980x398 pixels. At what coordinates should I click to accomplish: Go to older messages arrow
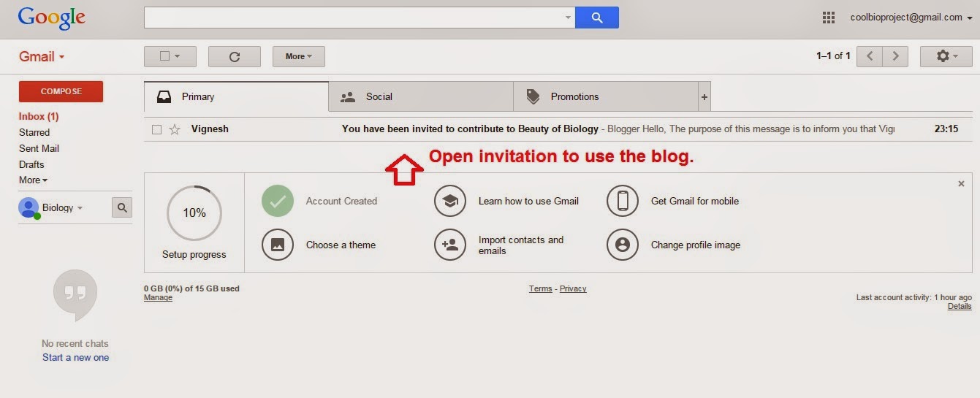[x=896, y=56]
